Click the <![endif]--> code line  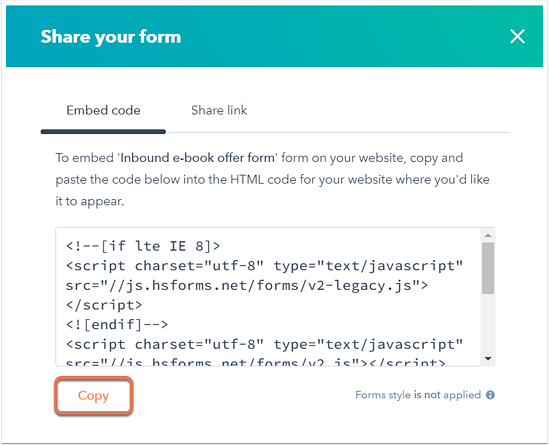pyautogui.click(x=117, y=325)
